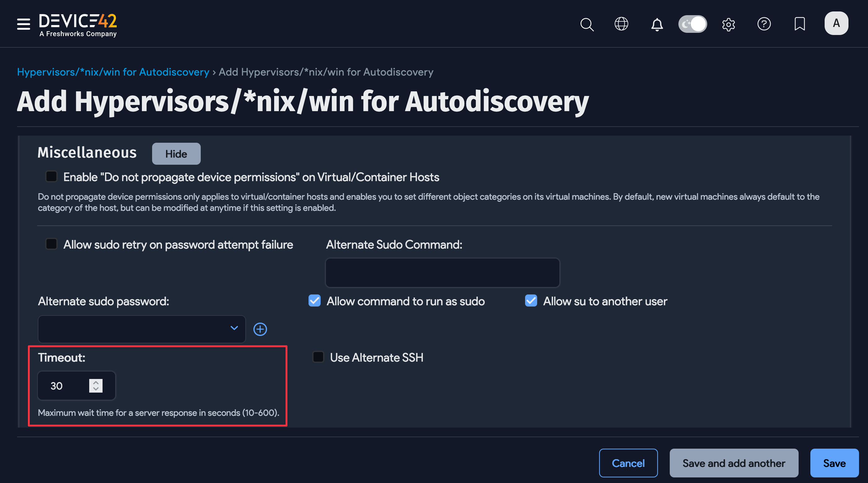Image resolution: width=868 pixels, height=483 pixels.
Task: Open the help question mark icon
Action: point(764,24)
